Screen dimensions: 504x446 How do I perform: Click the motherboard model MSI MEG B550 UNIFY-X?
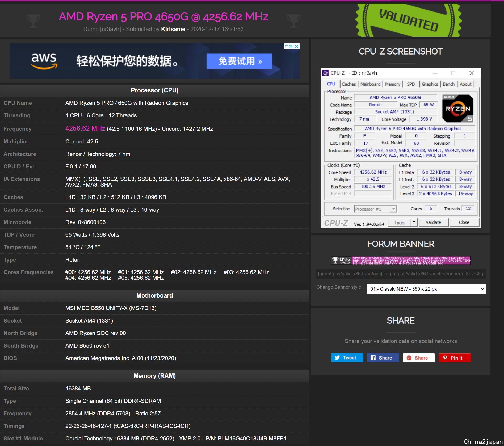[x=111, y=308]
